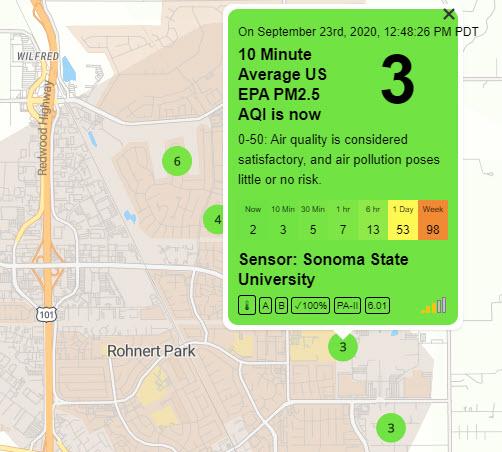Click the thermometer icon badge
Screen dimensions: 502x452
coord(247,305)
